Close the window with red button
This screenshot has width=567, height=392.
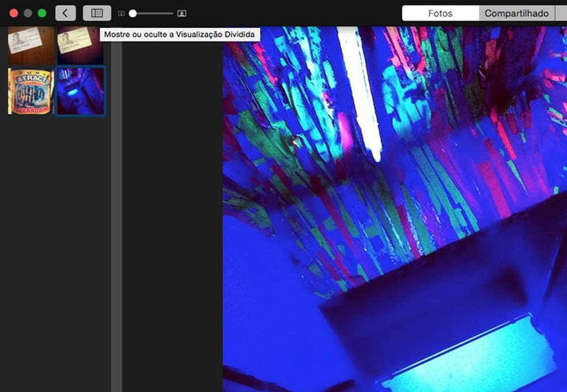[14, 13]
